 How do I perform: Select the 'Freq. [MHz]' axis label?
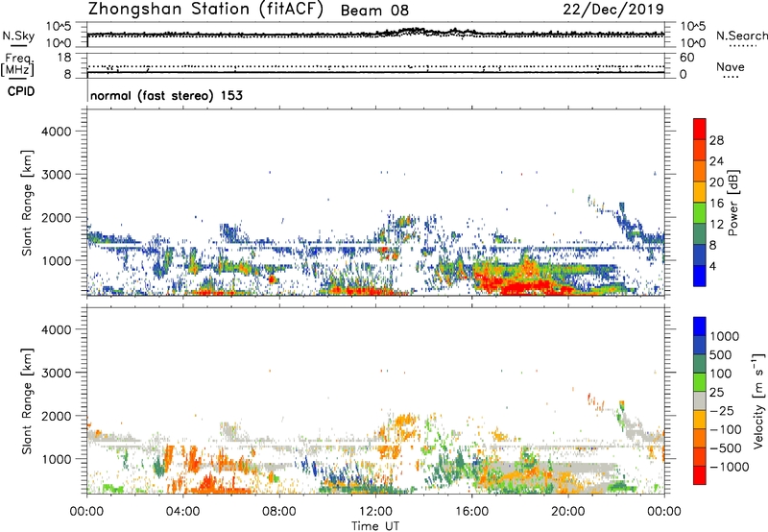17,65
